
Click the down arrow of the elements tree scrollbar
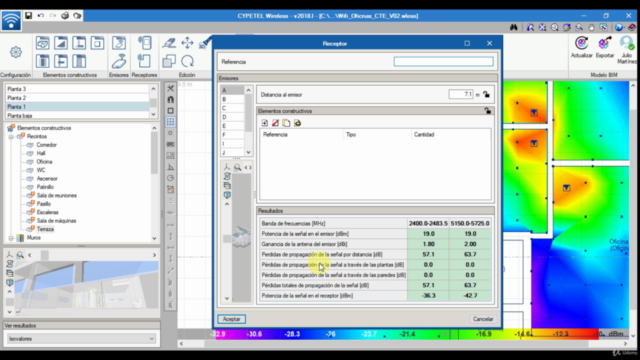154,238
